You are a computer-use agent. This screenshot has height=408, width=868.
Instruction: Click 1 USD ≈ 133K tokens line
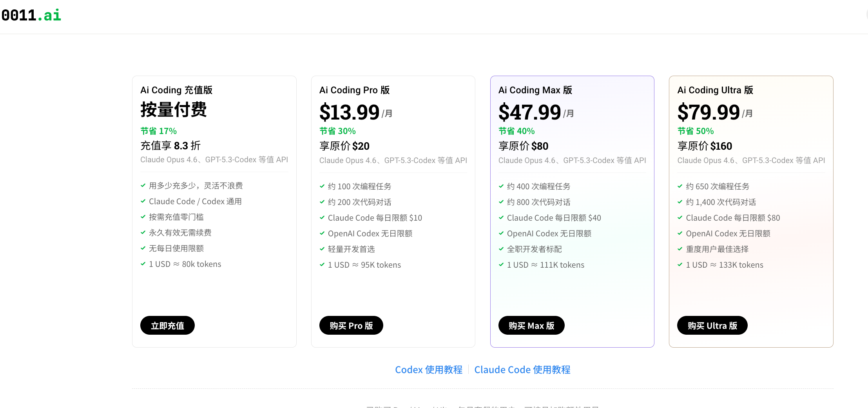tap(725, 265)
